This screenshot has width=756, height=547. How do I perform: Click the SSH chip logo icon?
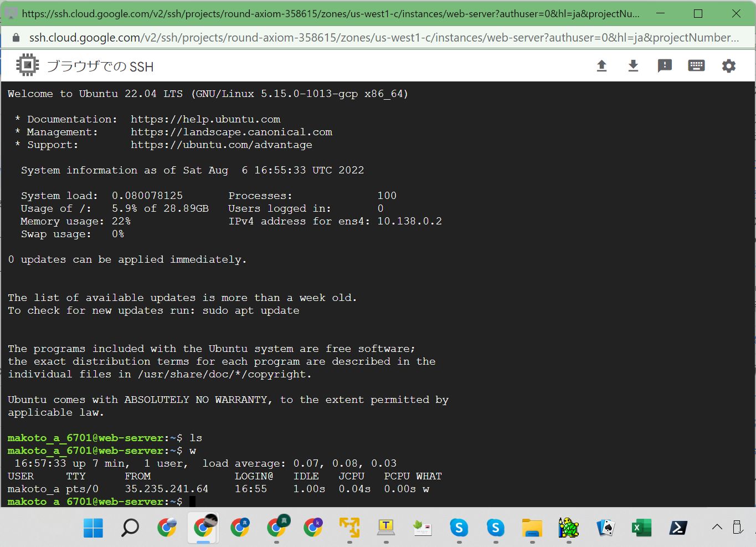[27, 65]
